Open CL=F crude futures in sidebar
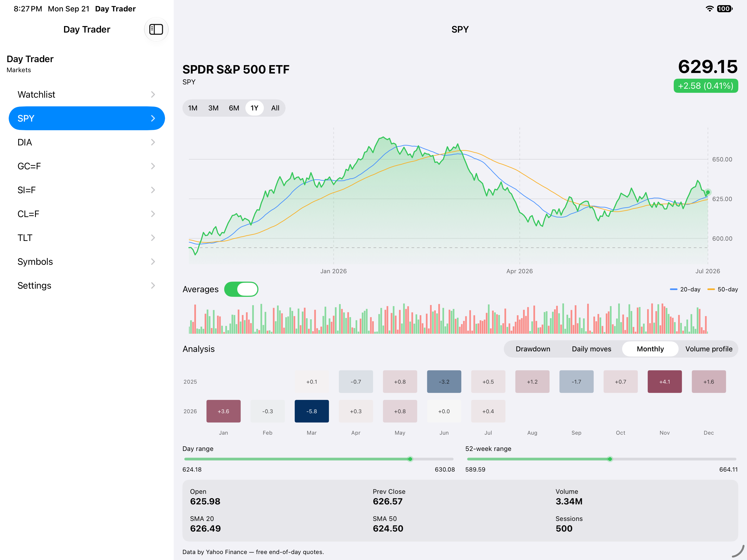 pos(87,214)
